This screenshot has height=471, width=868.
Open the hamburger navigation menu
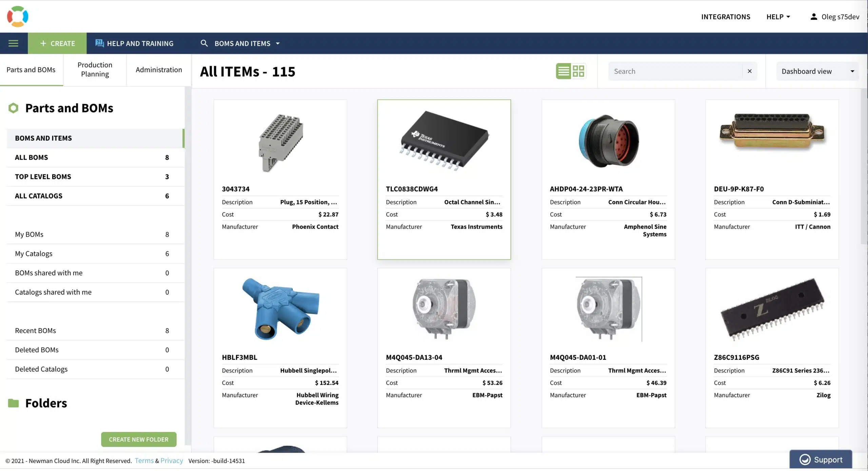tap(14, 43)
